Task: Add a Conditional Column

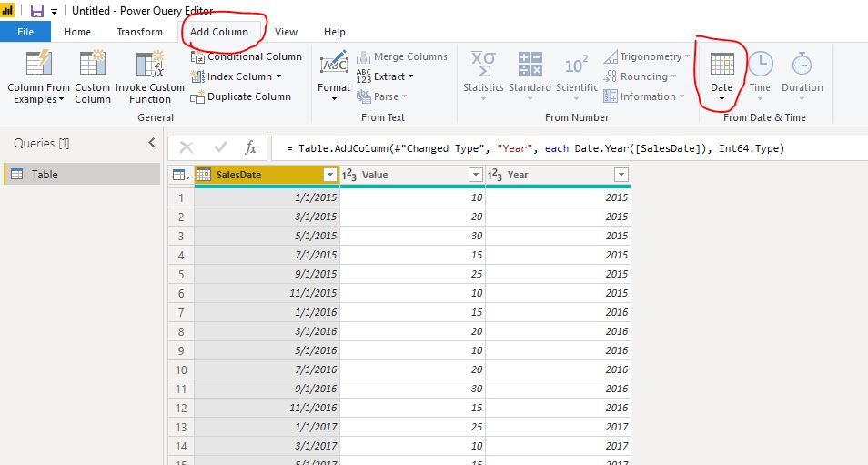Action: 247,56
